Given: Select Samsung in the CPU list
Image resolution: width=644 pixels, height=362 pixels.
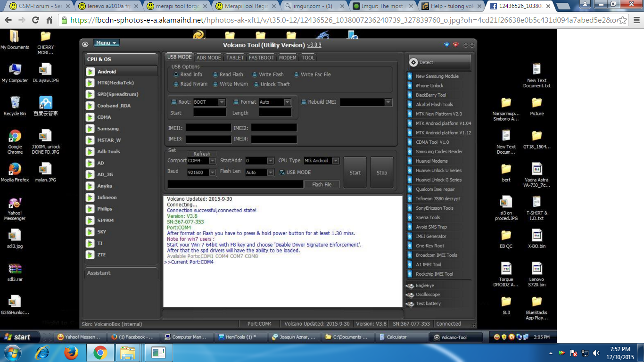Looking at the screenshot, I should (x=121, y=129).
